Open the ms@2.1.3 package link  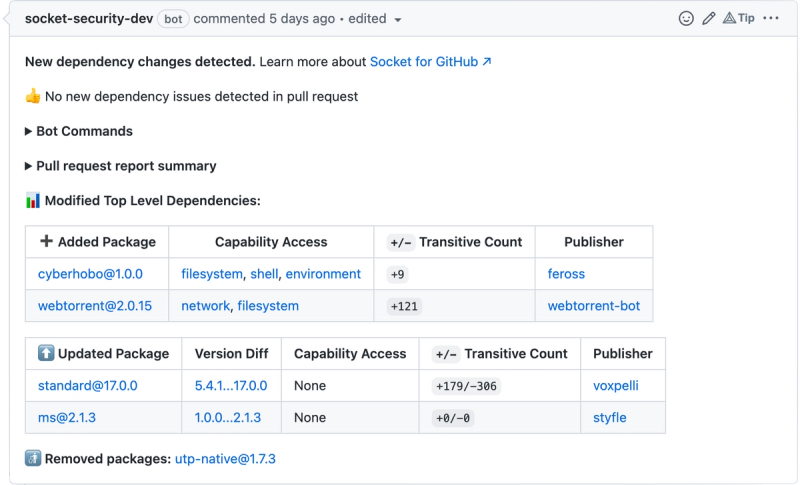point(67,418)
